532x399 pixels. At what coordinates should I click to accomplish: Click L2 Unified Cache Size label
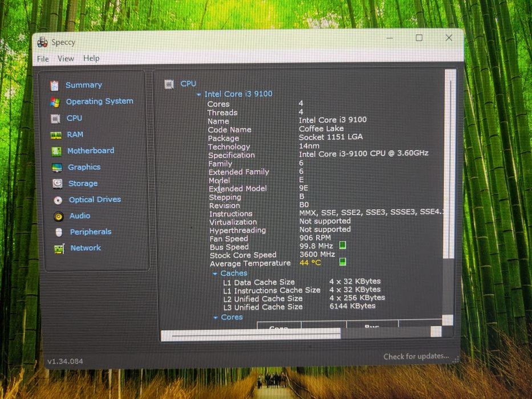pyautogui.click(x=263, y=299)
